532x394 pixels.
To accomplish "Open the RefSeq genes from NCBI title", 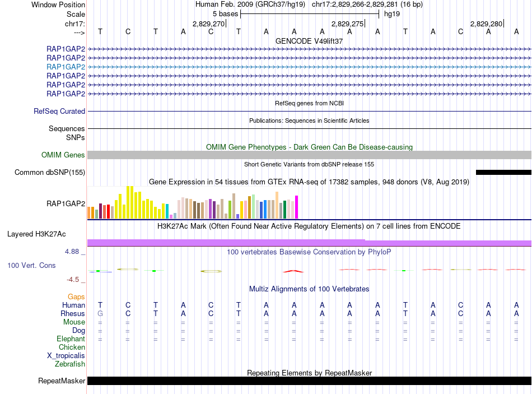I will (309, 103).
